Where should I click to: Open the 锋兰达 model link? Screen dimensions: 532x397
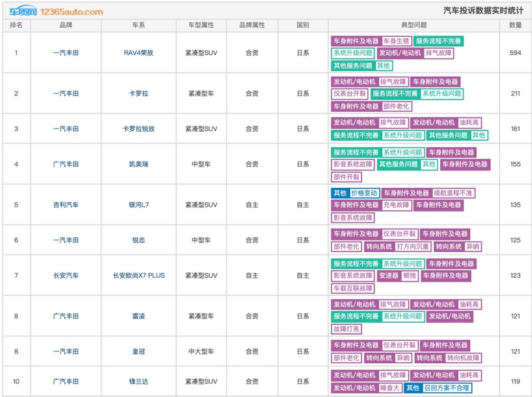pos(138,381)
